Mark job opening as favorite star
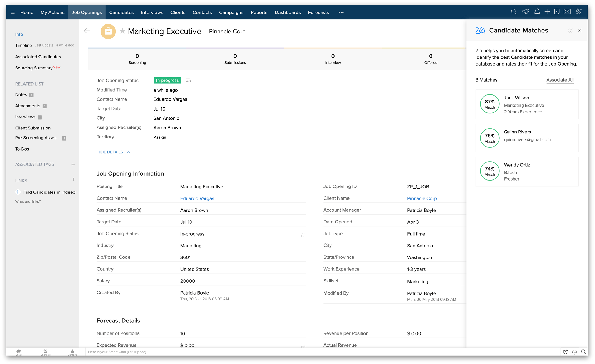Image resolution: width=595 pixels, height=364 pixels. pyautogui.click(x=122, y=31)
